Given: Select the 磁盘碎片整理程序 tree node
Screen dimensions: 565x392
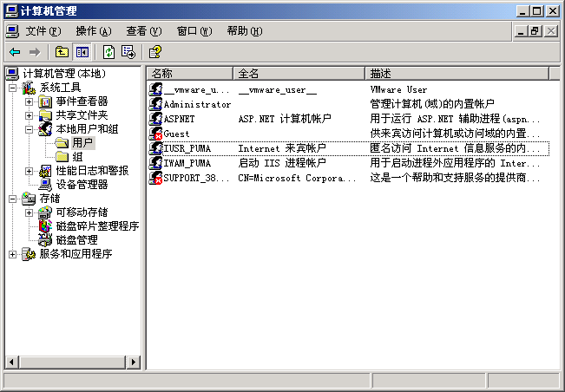Looking at the screenshot, I should [97, 226].
